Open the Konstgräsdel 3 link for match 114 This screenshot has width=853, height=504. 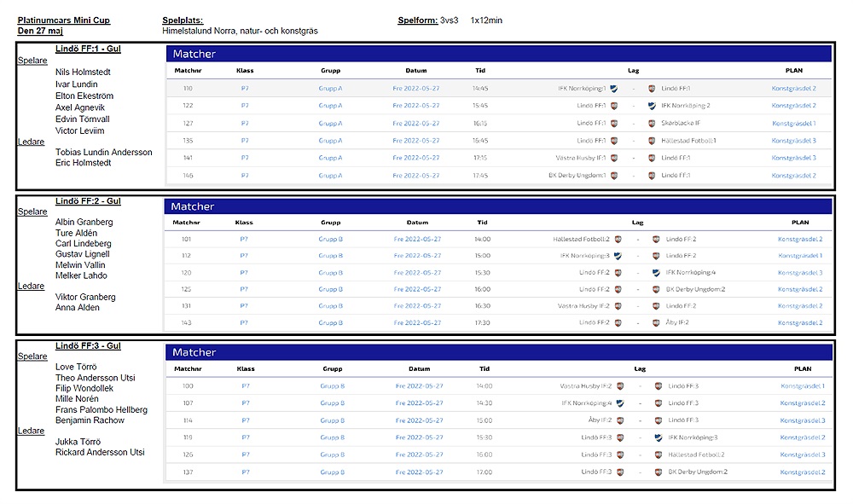(x=803, y=420)
